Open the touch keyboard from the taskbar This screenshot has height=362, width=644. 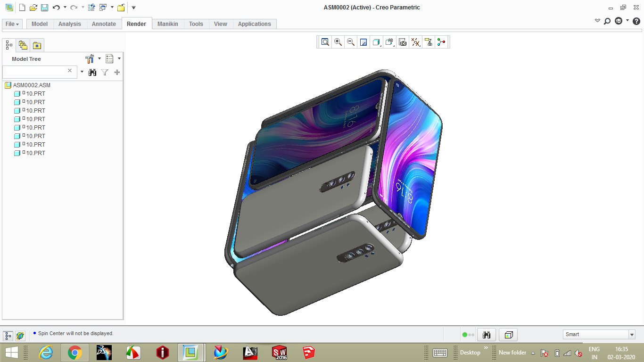pyautogui.click(x=440, y=353)
